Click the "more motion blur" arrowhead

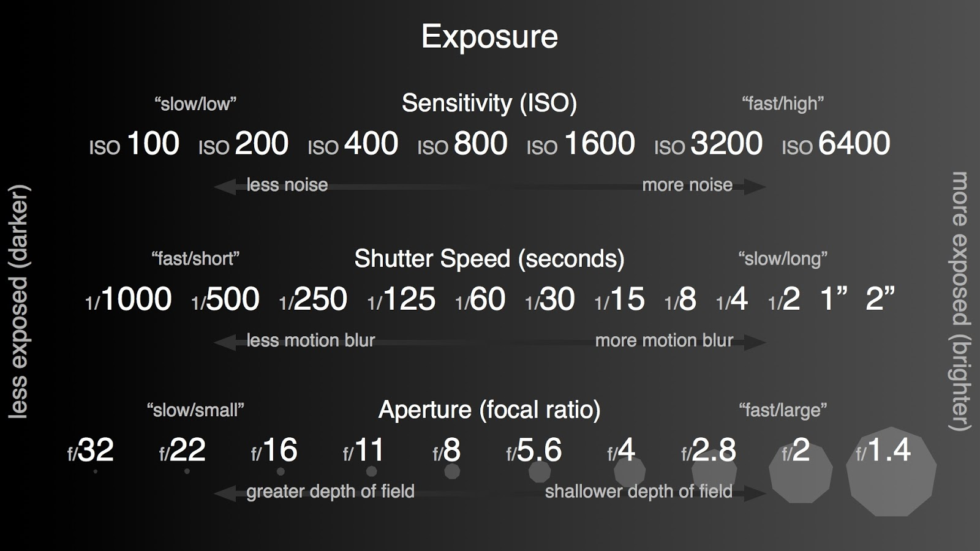click(755, 342)
